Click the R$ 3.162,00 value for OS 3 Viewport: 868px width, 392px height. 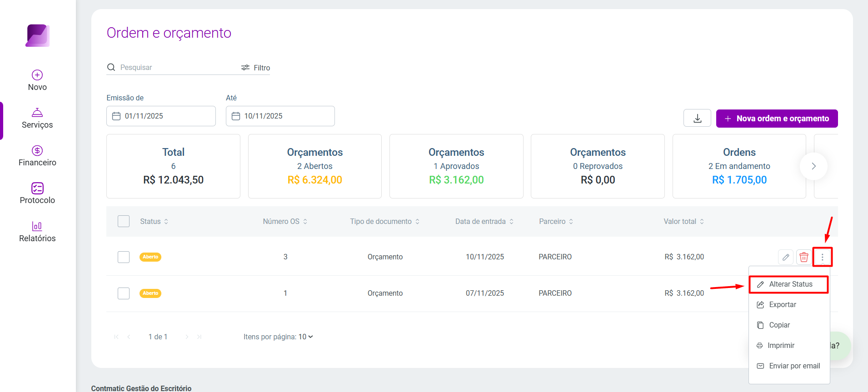click(684, 257)
